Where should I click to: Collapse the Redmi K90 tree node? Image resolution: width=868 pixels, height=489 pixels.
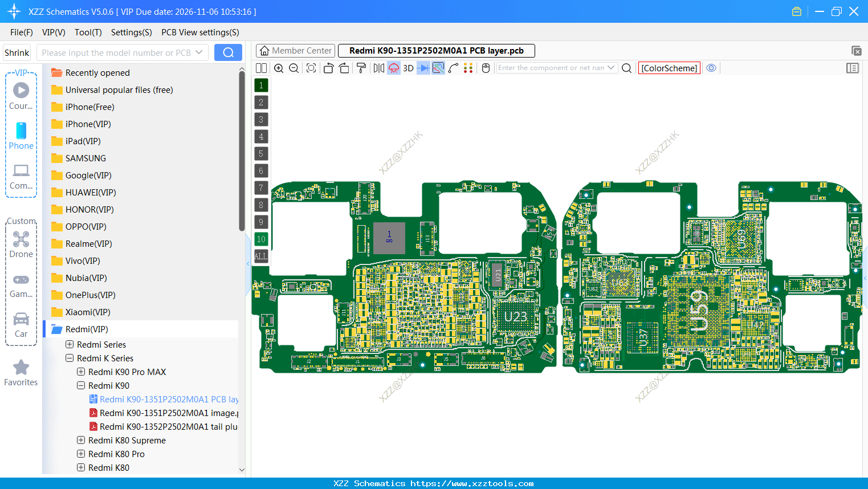coord(80,385)
